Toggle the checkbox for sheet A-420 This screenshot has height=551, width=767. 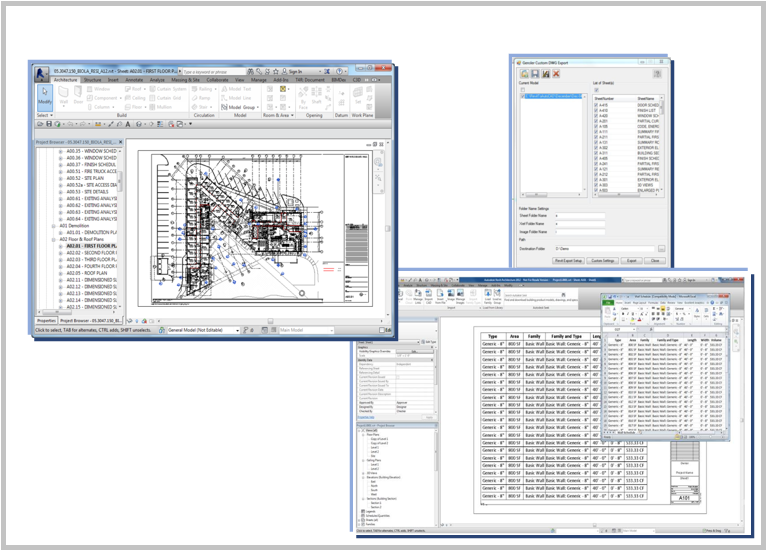596,116
